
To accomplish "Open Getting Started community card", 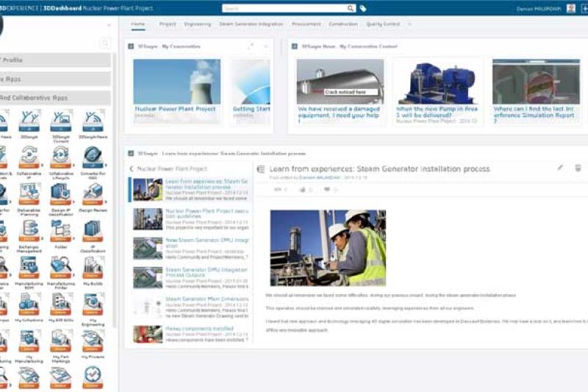I will (x=251, y=92).
